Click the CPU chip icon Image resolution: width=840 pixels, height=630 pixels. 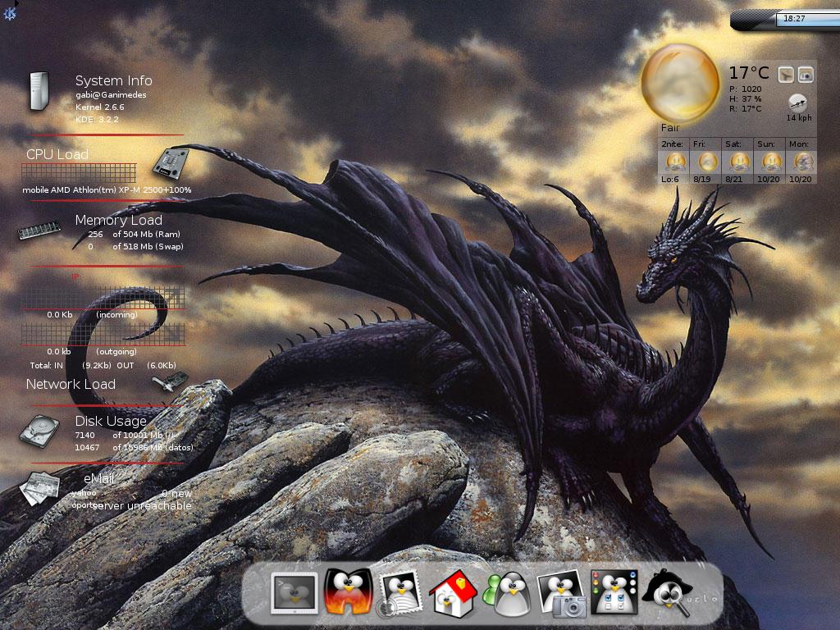(171, 163)
